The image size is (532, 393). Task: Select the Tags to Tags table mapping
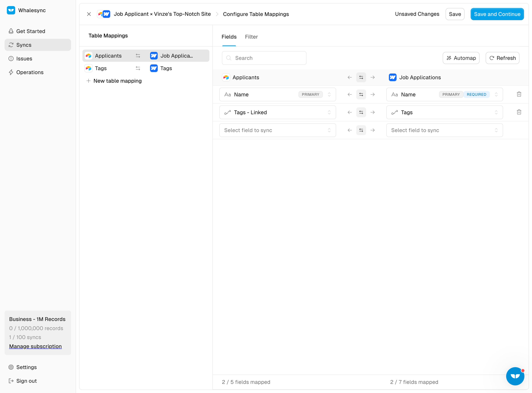coord(146,68)
